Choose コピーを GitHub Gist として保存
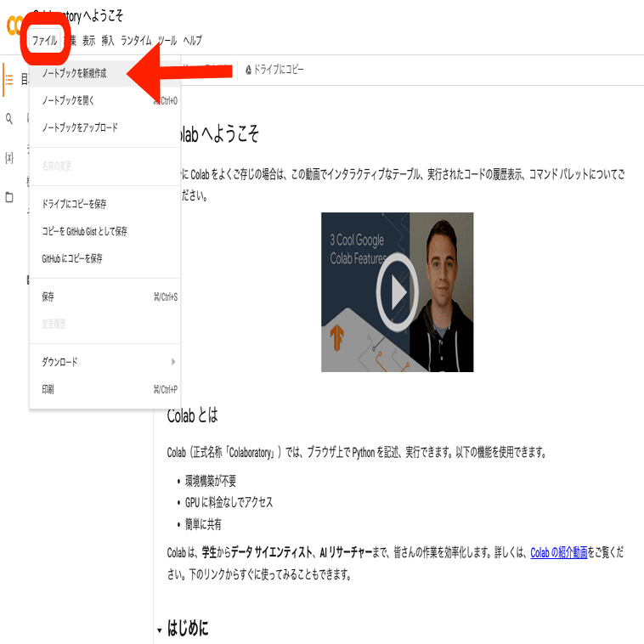The height and width of the screenshot is (644, 644). click(105, 231)
